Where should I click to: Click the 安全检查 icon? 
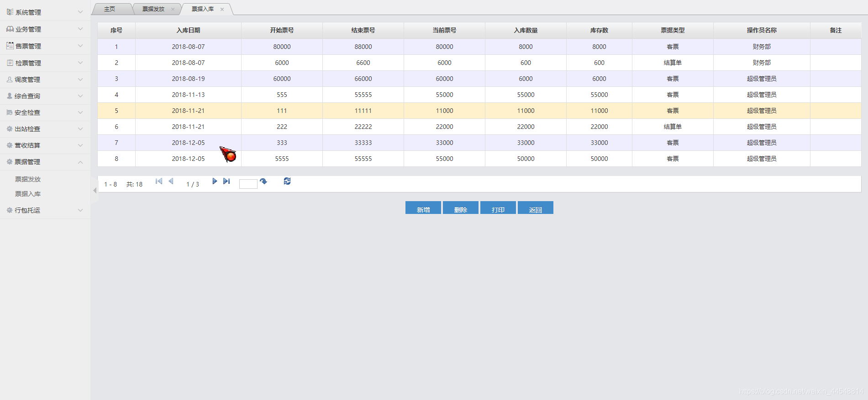(x=10, y=112)
